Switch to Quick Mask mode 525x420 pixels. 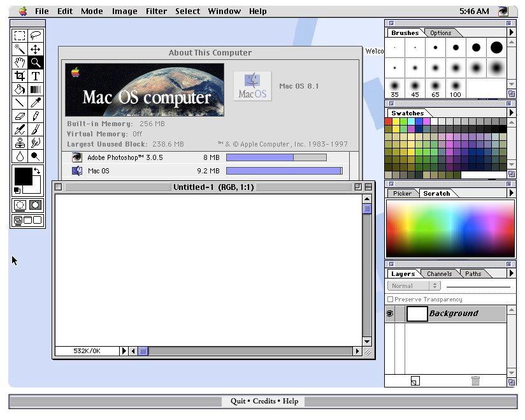35,205
